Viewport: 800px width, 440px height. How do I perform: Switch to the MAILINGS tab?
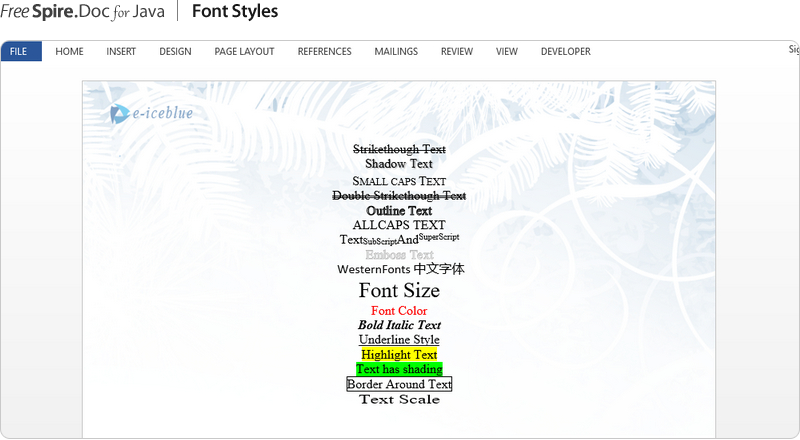[x=396, y=51]
